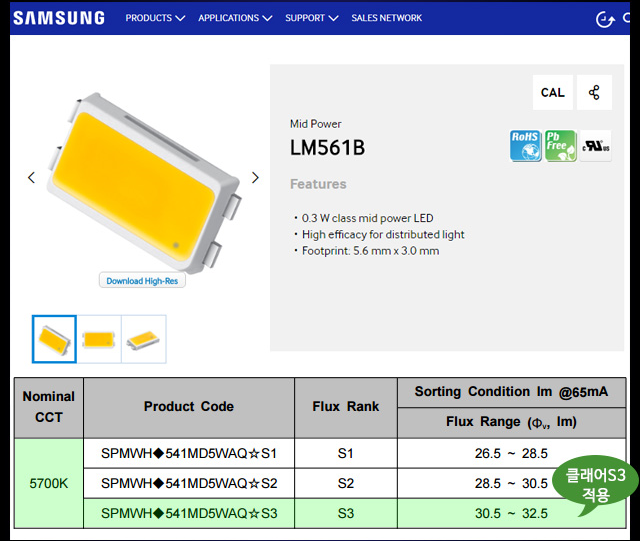Click the UL certification badge
Viewport: 640px width, 541px height.
[596, 146]
